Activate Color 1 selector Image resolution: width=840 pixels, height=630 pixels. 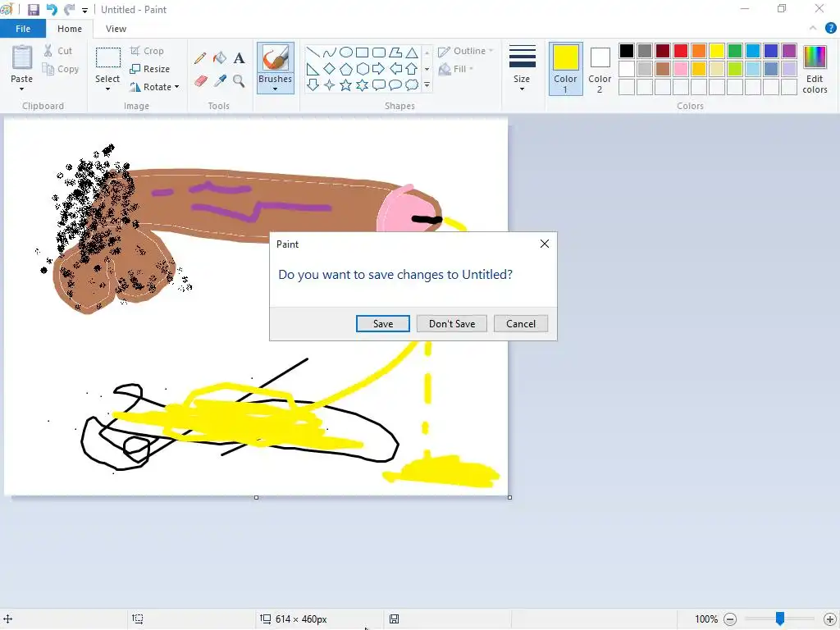(566, 69)
